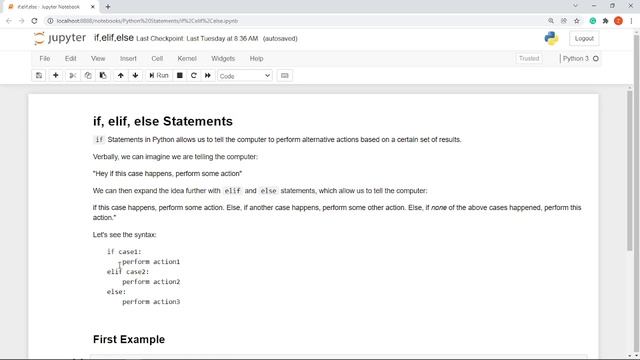Open the Kernel menu

pos(187,59)
